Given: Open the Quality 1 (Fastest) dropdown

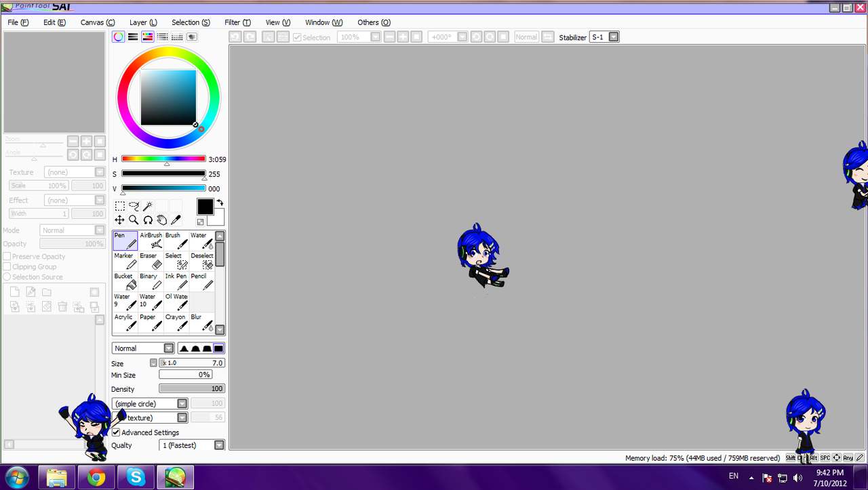Looking at the screenshot, I should click(192, 445).
